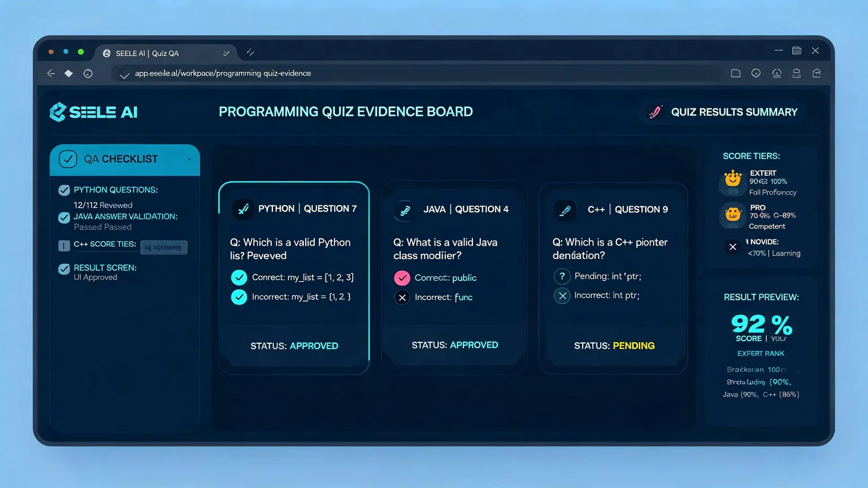Select the 'Incorrect: int ptr;' answer option
The height and width of the screenshot is (488, 868).
(597, 295)
